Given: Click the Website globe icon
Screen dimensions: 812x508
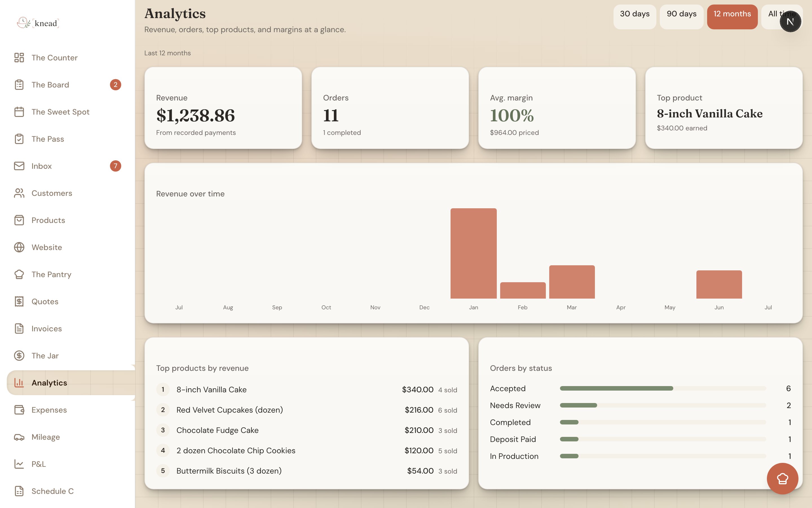Looking at the screenshot, I should 19,247.
